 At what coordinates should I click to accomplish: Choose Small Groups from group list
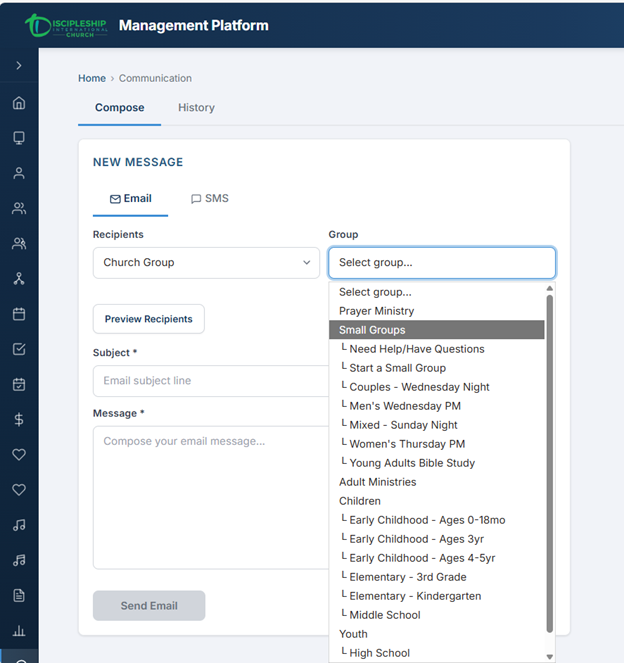pos(437,330)
